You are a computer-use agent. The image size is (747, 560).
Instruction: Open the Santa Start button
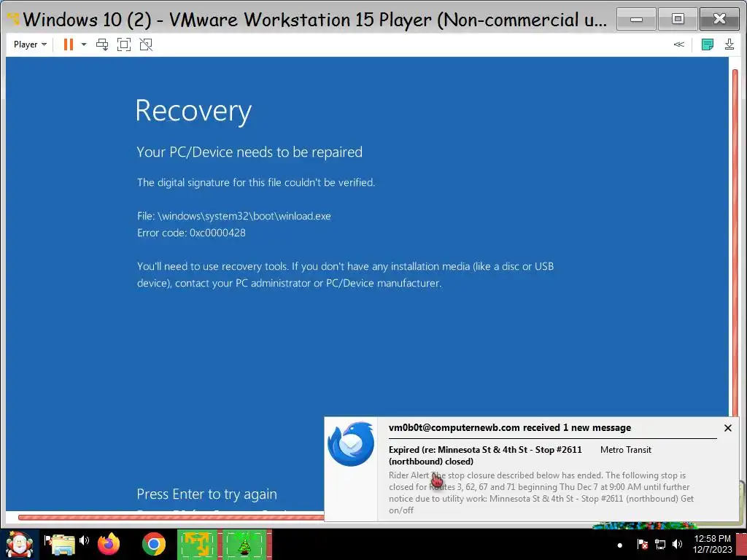[19, 544]
